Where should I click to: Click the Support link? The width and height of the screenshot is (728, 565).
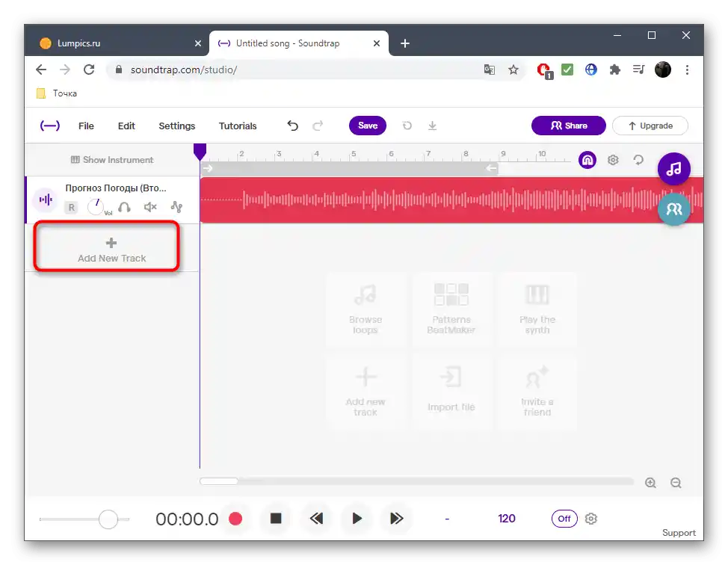point(679,533)
